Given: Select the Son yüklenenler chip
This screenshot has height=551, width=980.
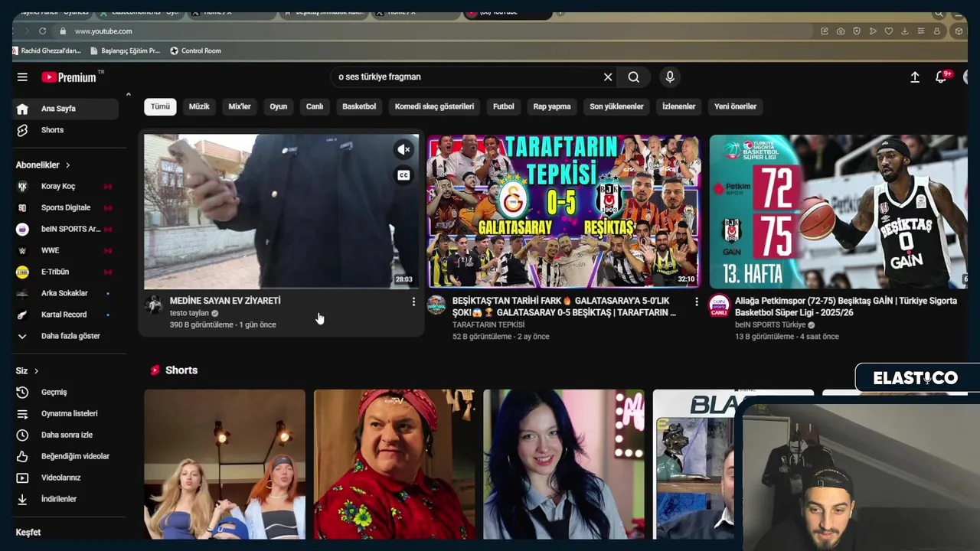Looking at the screenshot, I should [616, 106].
